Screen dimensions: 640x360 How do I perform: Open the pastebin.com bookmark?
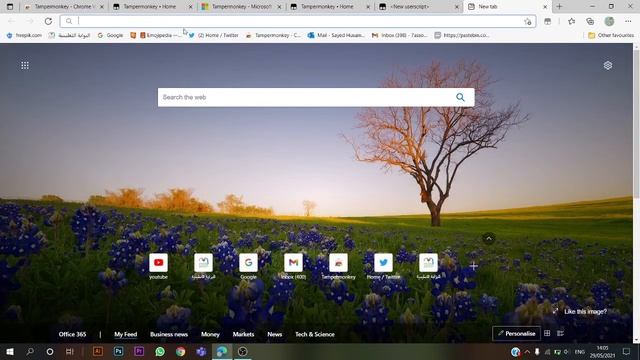point(462,36)
